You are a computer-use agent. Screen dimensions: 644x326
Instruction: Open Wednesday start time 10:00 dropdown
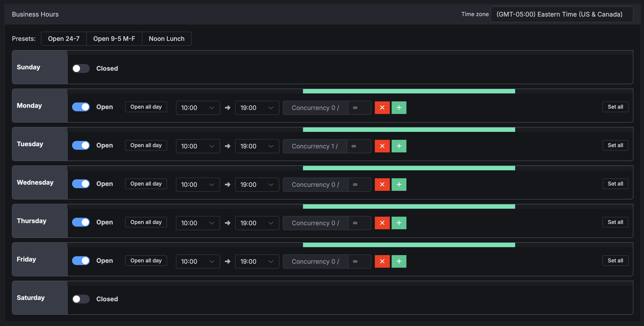pyautogui.click(x=198, y=185)
